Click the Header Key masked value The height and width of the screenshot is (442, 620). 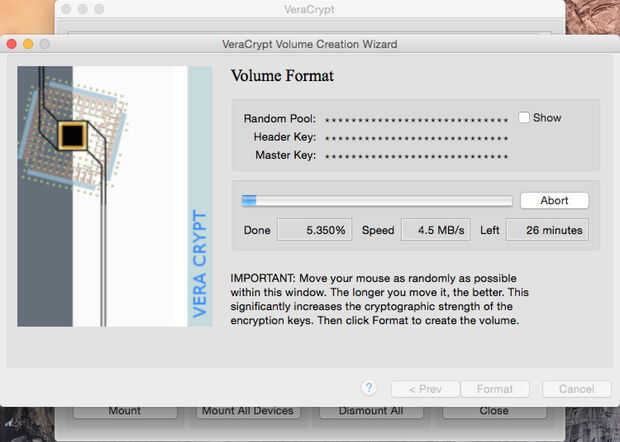(416, 138)
